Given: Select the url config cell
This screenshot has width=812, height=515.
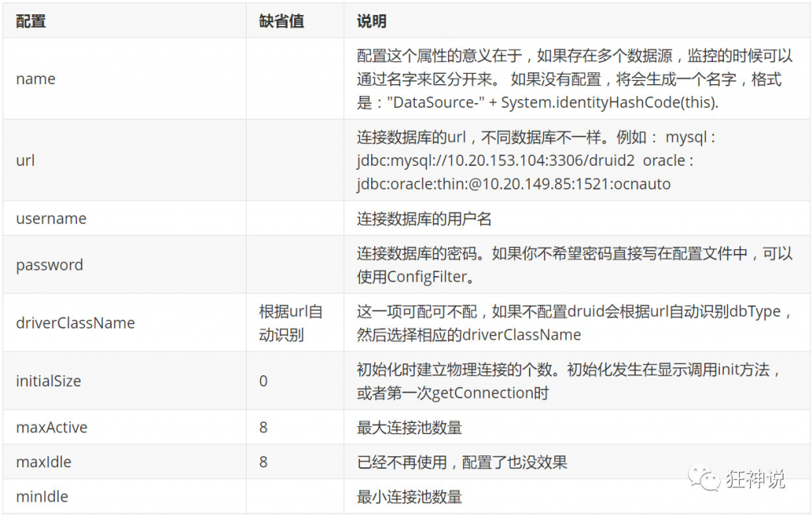Looking at the screenshot, I should click(x=124, y=160).
